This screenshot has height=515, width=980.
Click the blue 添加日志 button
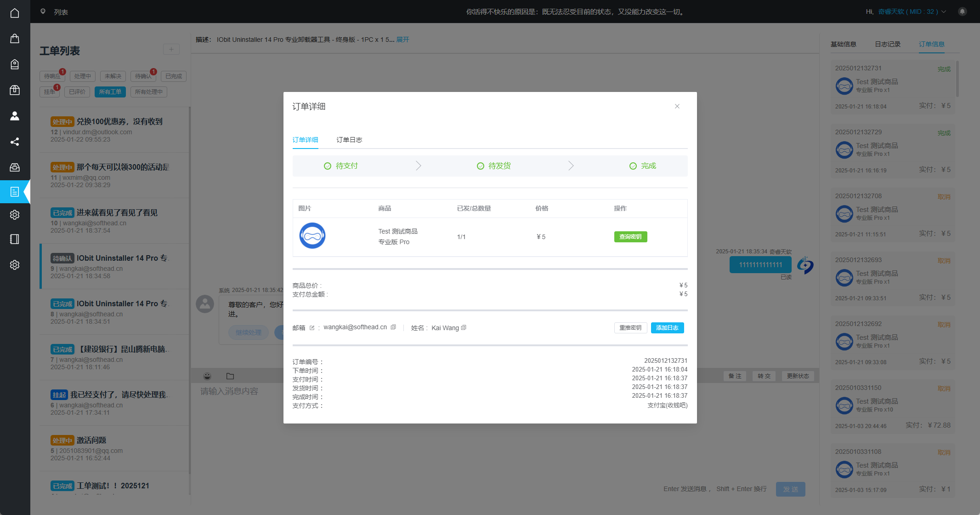pyautogui.click(x=667, y=327)
